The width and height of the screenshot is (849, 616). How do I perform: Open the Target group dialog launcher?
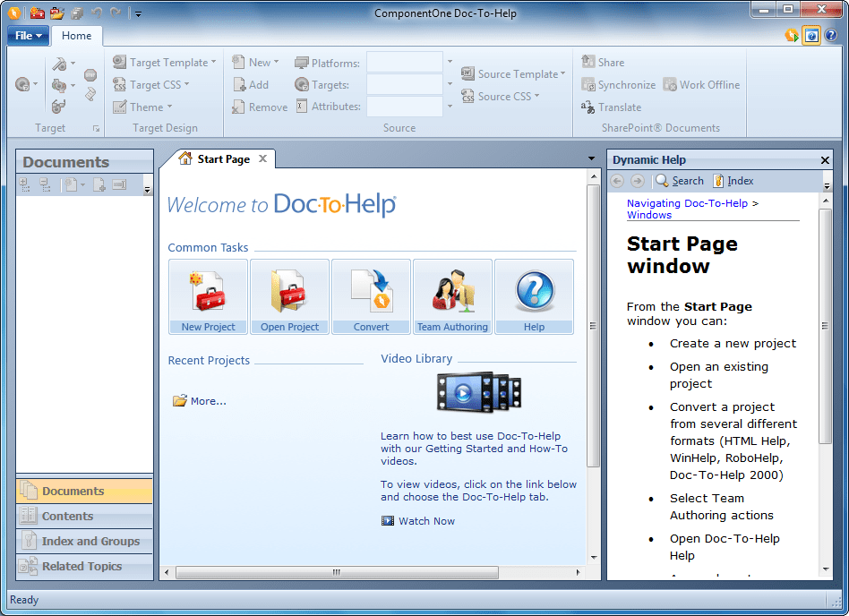97,128
